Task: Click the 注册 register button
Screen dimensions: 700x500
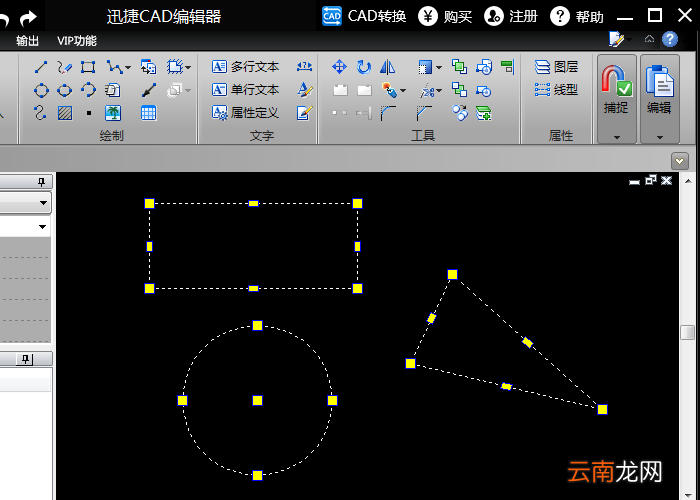Action: click(x=511, y=17)
